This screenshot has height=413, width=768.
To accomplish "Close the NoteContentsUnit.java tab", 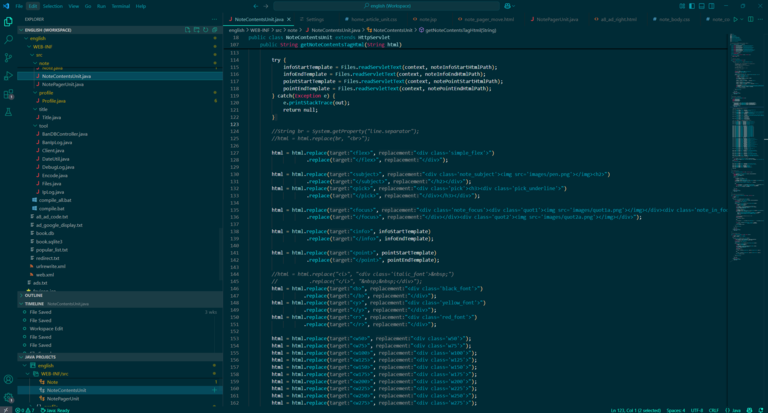I will click(289, 19).
